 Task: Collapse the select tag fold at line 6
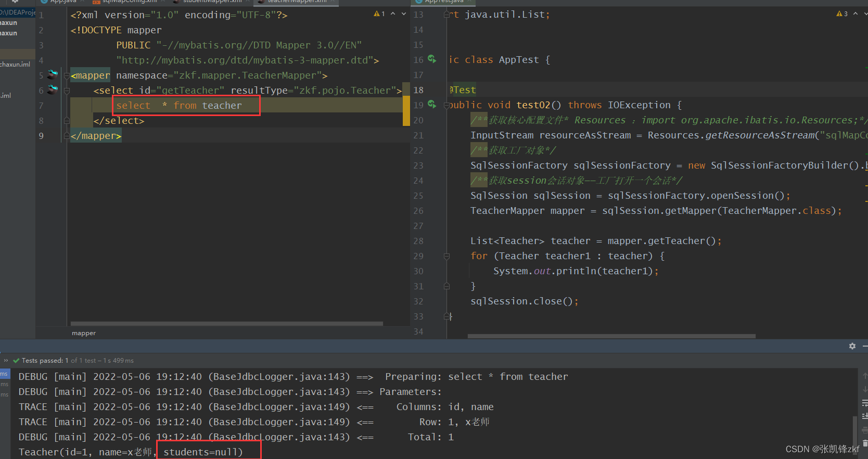tap(67, 91)
